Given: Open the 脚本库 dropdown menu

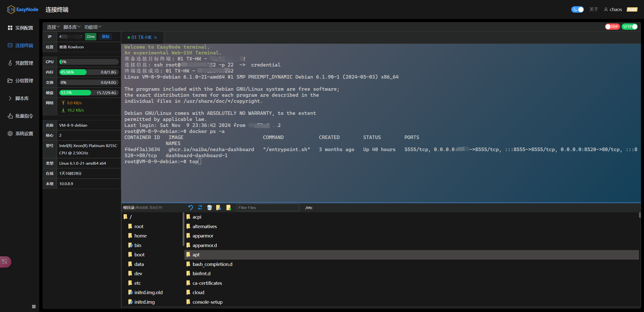Looking at the screenshot, I should tap(72, 27).
